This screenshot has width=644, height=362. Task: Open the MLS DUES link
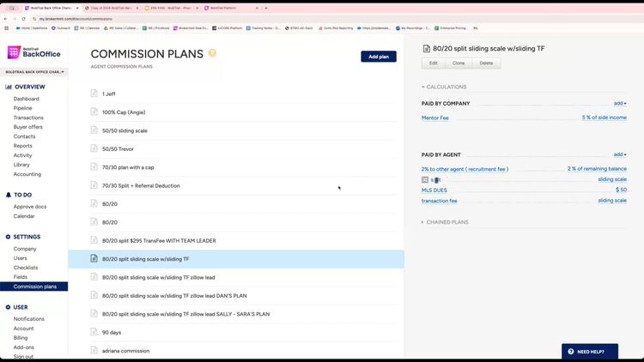[434, 190]
